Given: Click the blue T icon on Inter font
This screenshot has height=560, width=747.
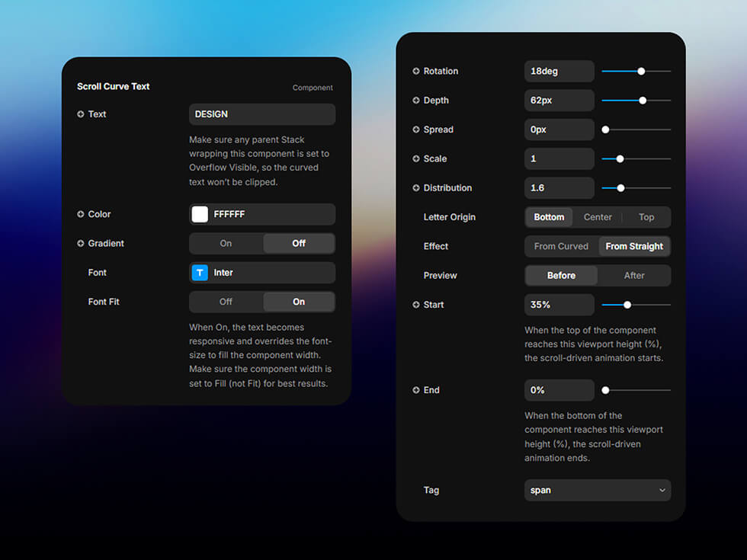Looking at the screenshot, I should pos(199,272).
